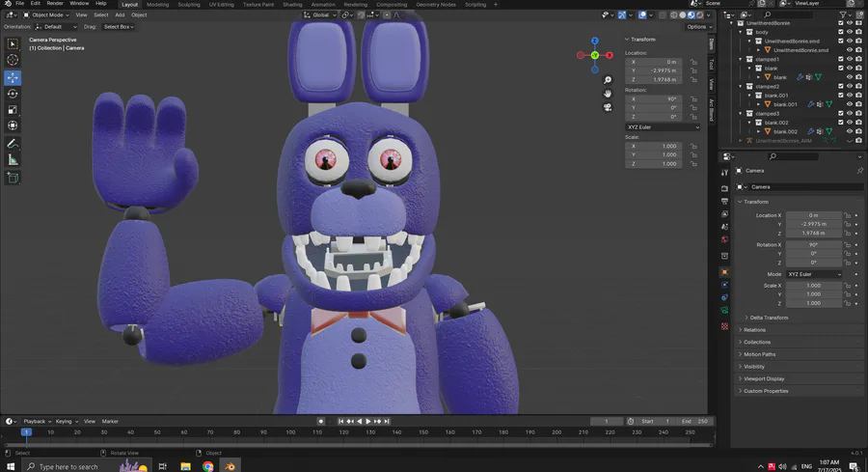Switch to rendered viewport shading
868x472 pixels.
point(700,14)
